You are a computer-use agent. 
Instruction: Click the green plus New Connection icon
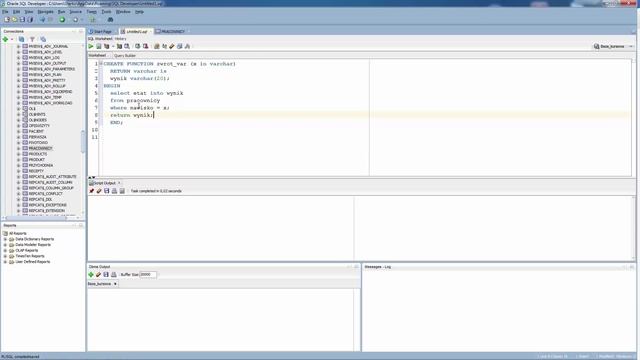pos(5,39)
